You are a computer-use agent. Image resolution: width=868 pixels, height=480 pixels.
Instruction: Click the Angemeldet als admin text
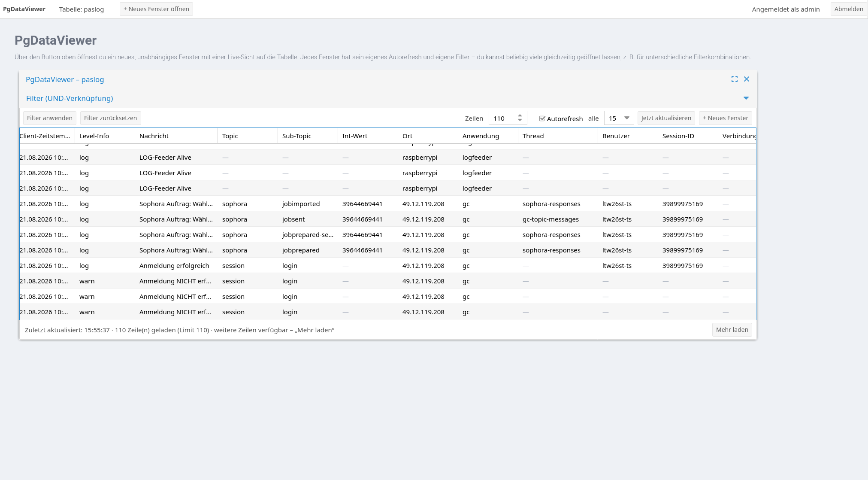pos(786,9)
